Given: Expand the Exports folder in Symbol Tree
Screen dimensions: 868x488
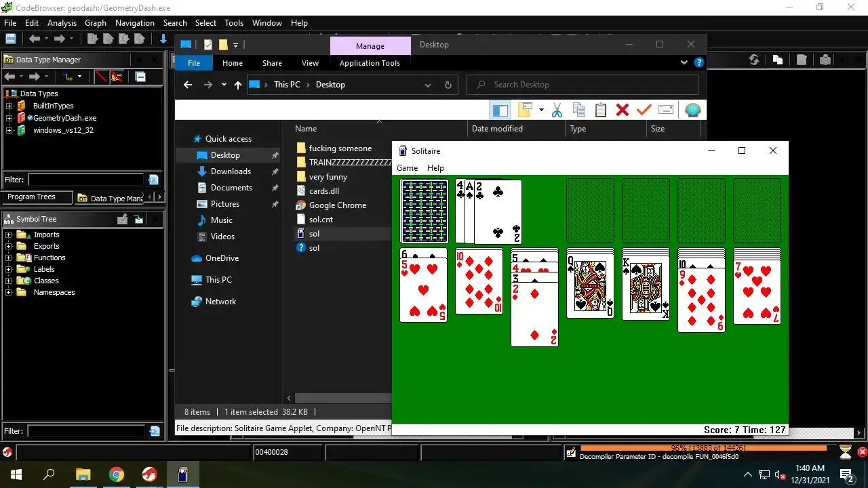Looking at the screenshot, I should coord(9,246).
